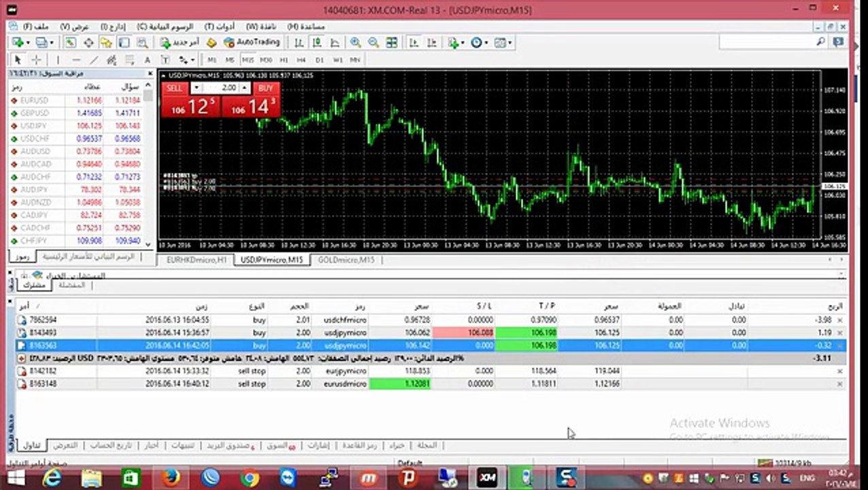Viewport: 868px width, 490px height.
Task: Switch chart to bar chart icon
Action: click(x=299, y=42)
